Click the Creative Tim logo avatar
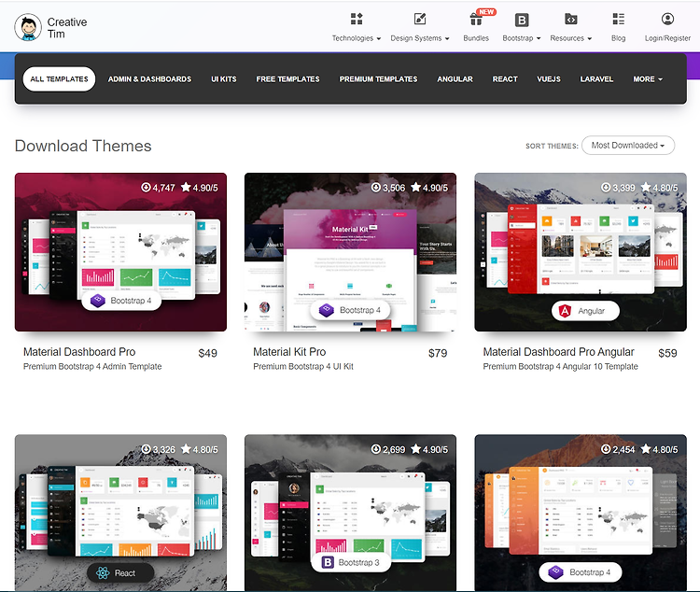The width and height of the screenshot is (700, 592). (x=28, y=27)
